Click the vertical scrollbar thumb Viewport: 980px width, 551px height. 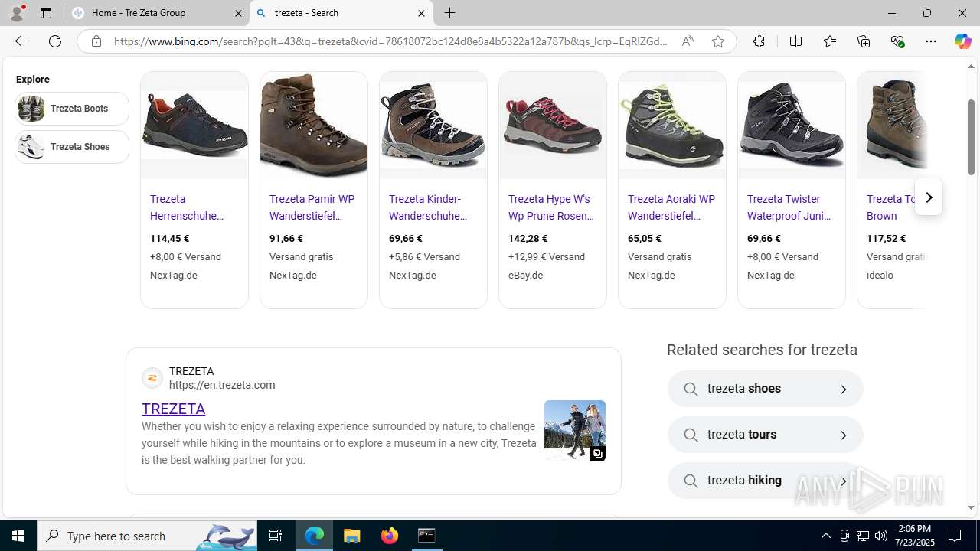point(971,138)
